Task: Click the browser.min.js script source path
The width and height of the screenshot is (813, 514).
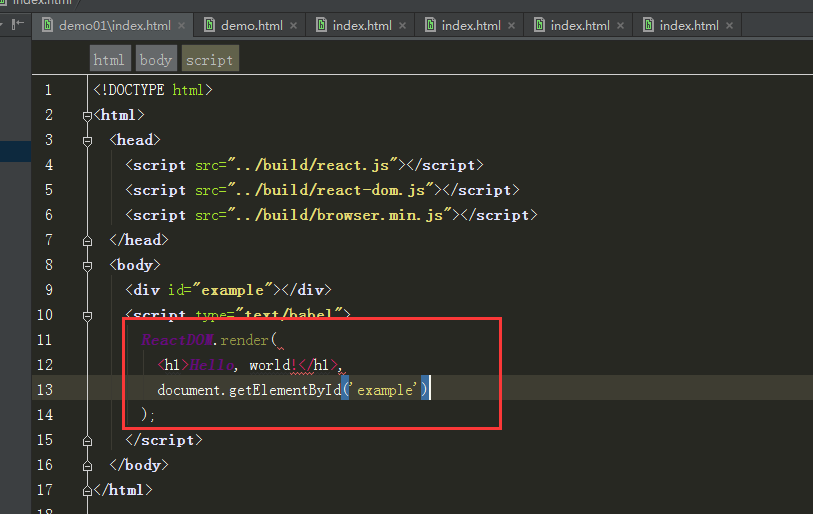Action: pos(339,215)
